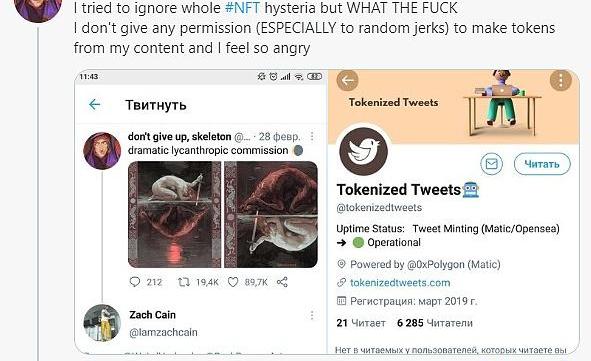Open the three-dot menu on profile banner
The height and width of the screenshot is (361, 591).
(x=561, y=80)
